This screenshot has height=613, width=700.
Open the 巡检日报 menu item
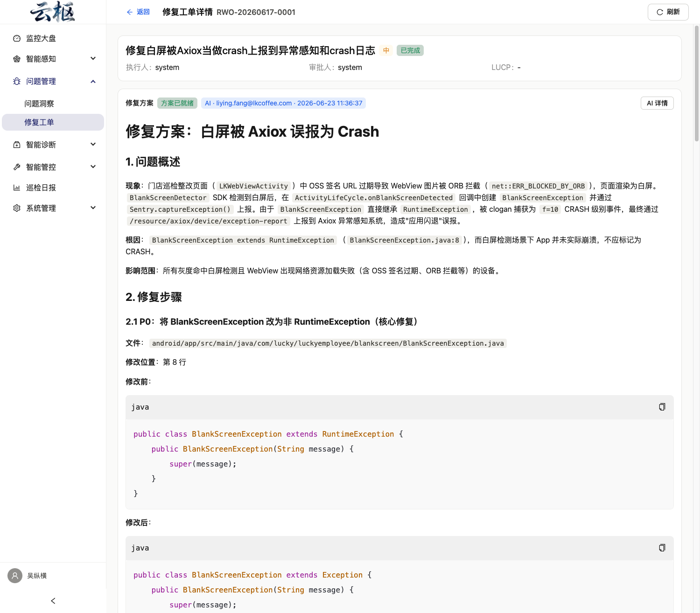(53, 188)
